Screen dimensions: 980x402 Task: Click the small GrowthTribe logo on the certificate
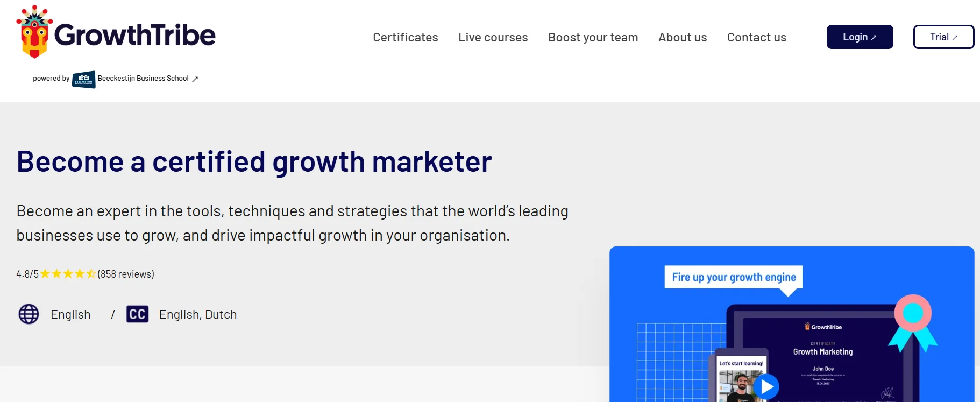click(823, 327)
